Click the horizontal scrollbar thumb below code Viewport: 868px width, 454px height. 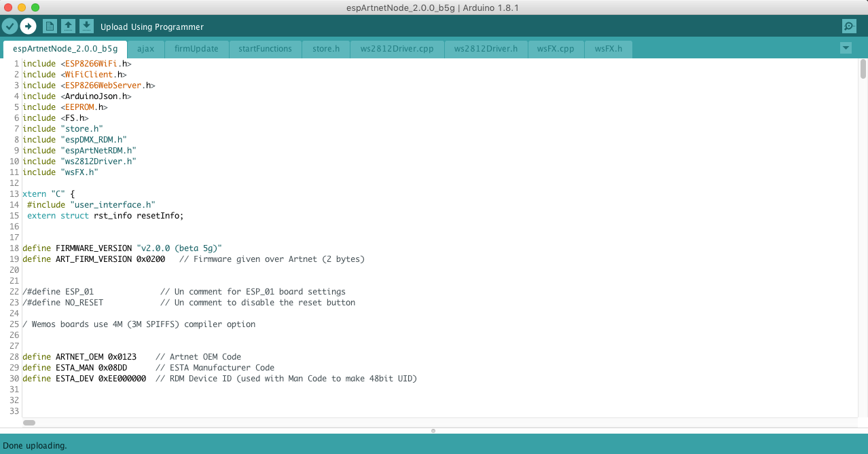[x=29, y=422]
